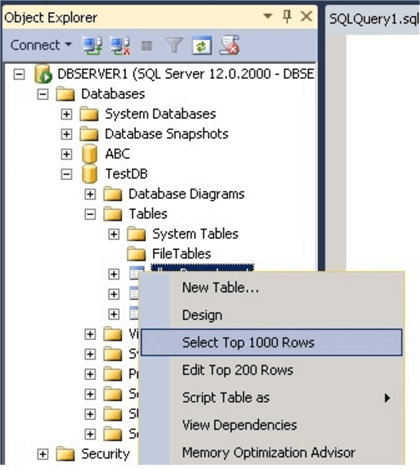420x470 pixels.
Task: Collapse the Databases folder
Action: (x=43, y=94)
